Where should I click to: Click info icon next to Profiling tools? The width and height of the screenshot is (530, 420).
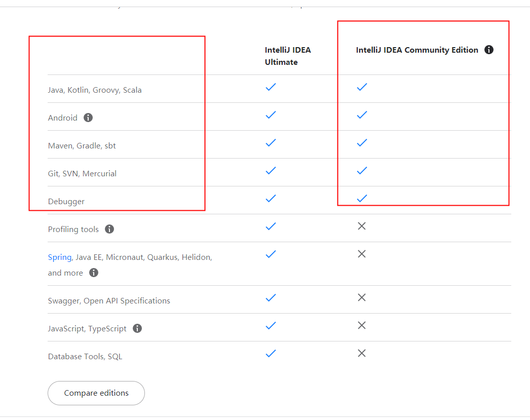109,229
